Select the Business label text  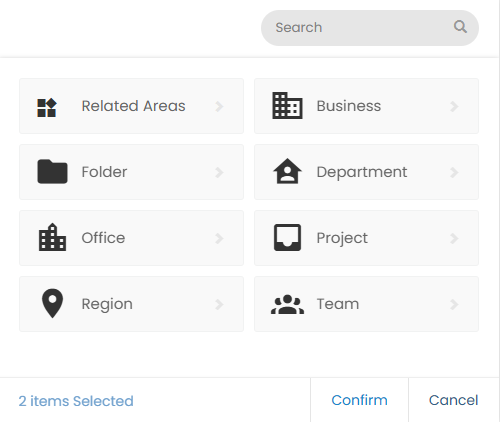pos(349,106)
